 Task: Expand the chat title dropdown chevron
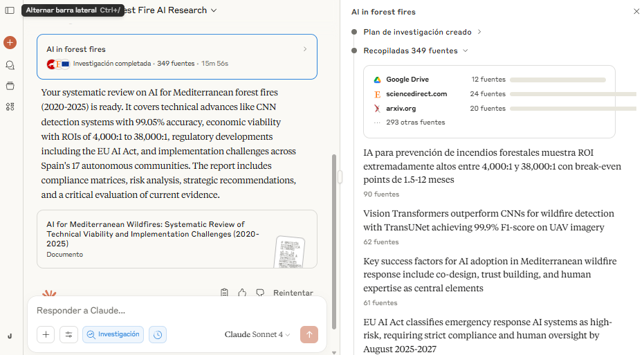[x=214, y=10]
